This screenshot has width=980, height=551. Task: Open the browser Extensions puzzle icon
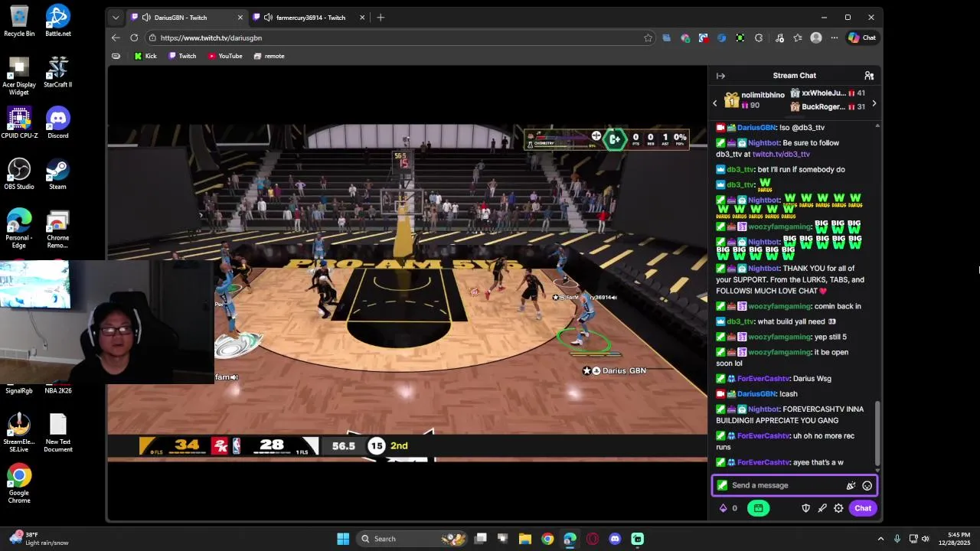[759, 37]
